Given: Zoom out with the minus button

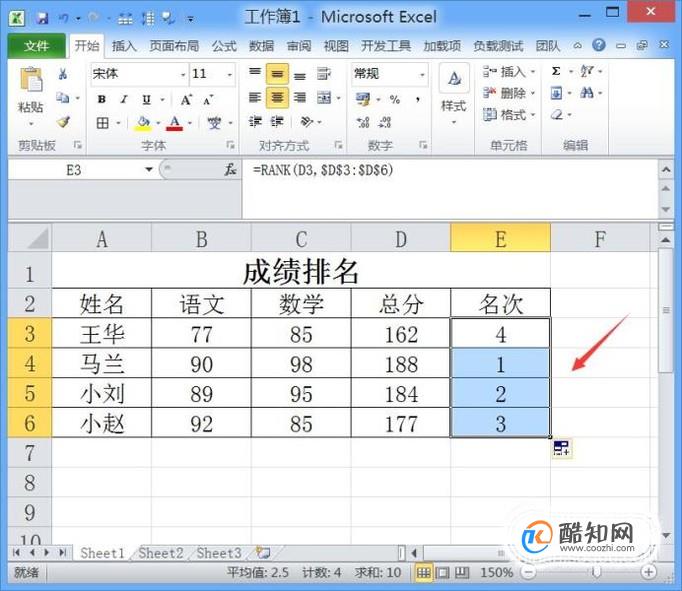Looking at the screenshot, I should click(x=528, y=572).
